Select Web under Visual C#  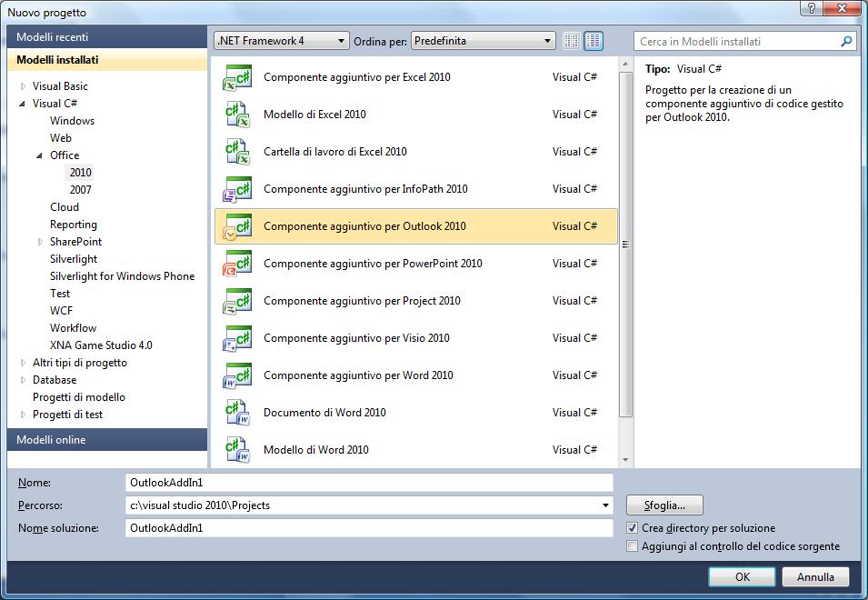(60, 138)
